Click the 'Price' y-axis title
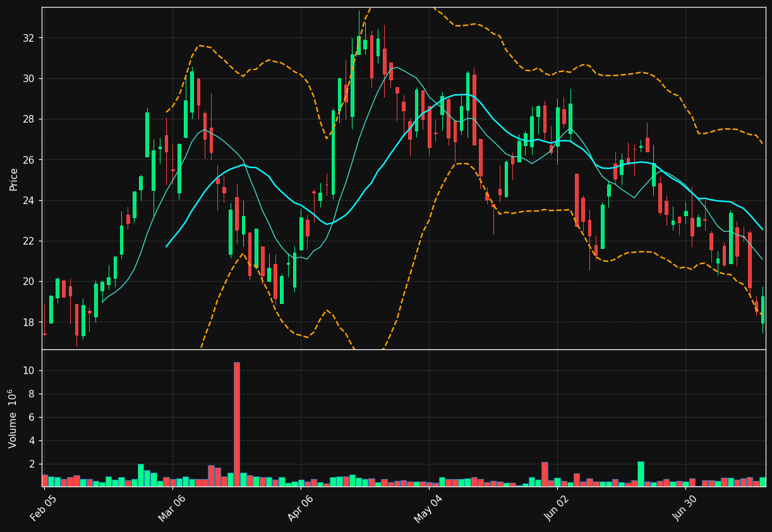 pos(14,179)
